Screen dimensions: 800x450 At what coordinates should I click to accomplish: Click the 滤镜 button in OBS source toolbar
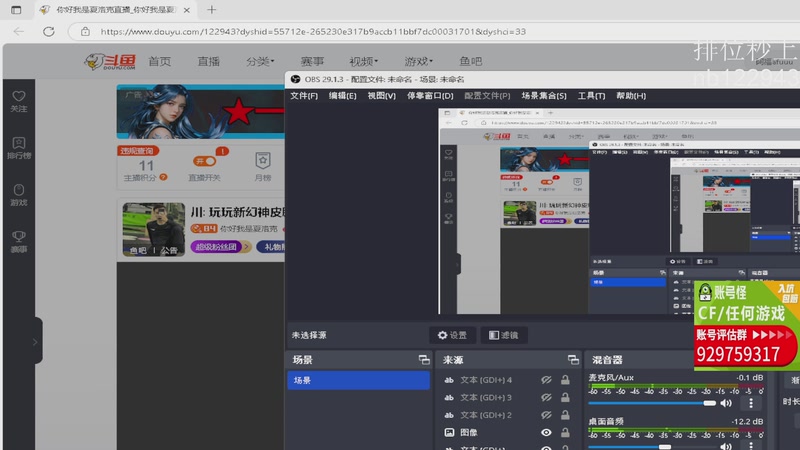(x=504, y=335)
